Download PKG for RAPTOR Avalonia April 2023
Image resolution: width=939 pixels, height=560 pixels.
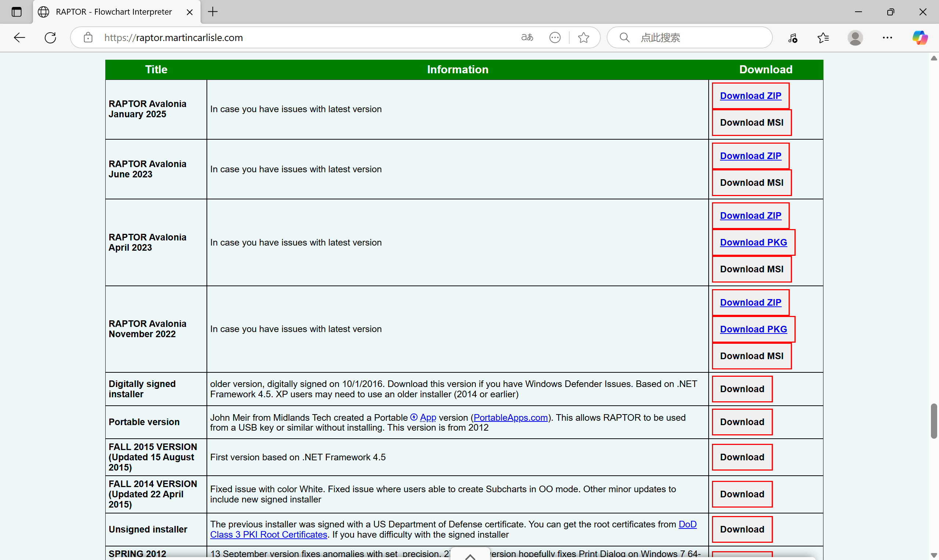coord(753,242)
